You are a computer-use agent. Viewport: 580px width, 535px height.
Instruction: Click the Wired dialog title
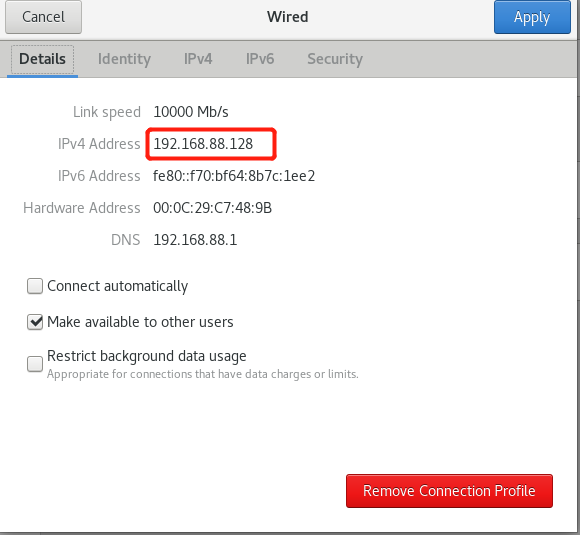[288, 17]
